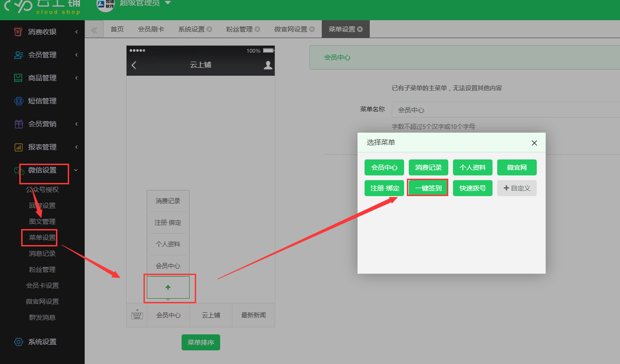The width and height of the screenshot is (620, 364).
Task: Open 公众号授权 in the sidebar
Action: point(42,190)
